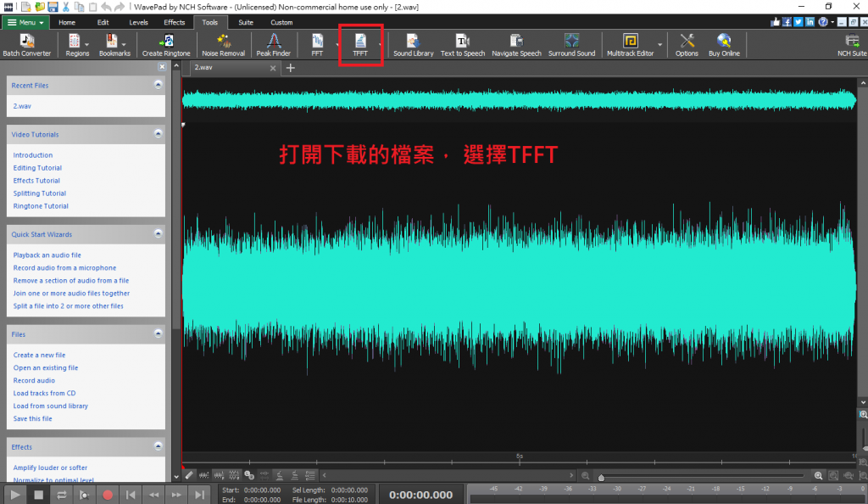Click Load tracks from CD

(x=44, y=393)
